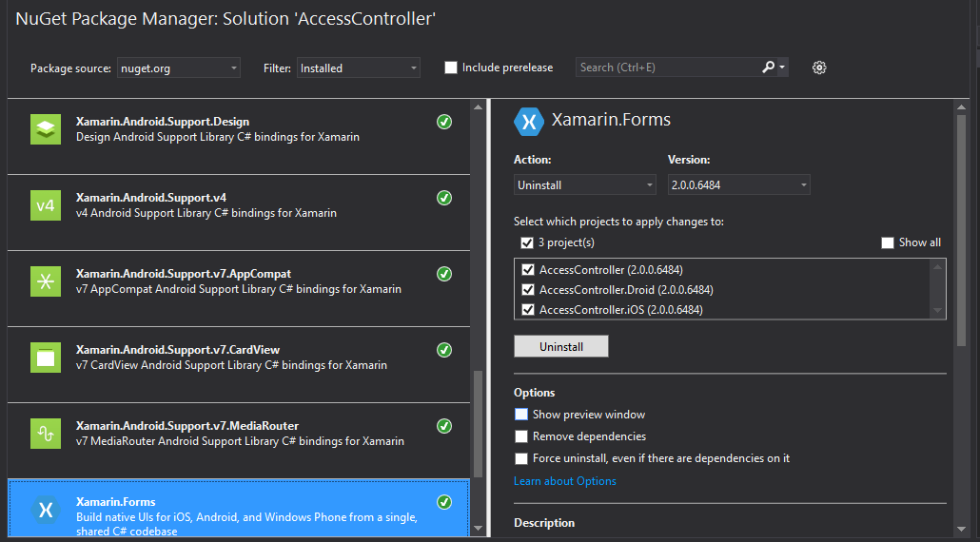980x542 pixels.
Task: Click the search magnifier icon
Action: click(768, 67)
